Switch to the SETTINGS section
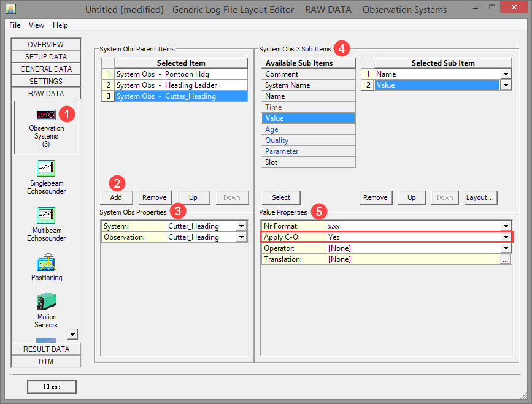Image resolution: width=532 pixels, height=404 pixels. click(x=46, y=81)
